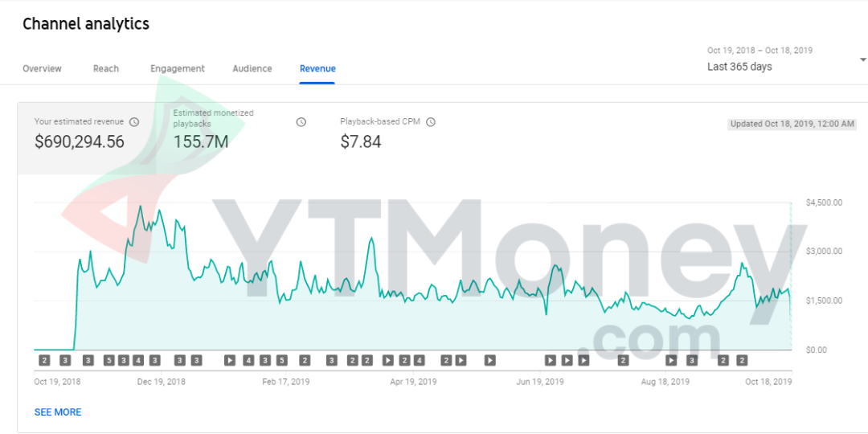The height and width of the screenshot is (434, 868).
Task: Click the Dec 19, 2018 x-axis label
Action: coord(161,382)
